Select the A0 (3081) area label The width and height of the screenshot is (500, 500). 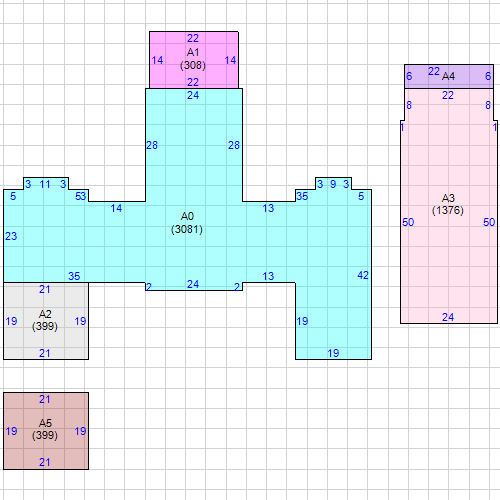pyautogui.click(x=187, y=223)
